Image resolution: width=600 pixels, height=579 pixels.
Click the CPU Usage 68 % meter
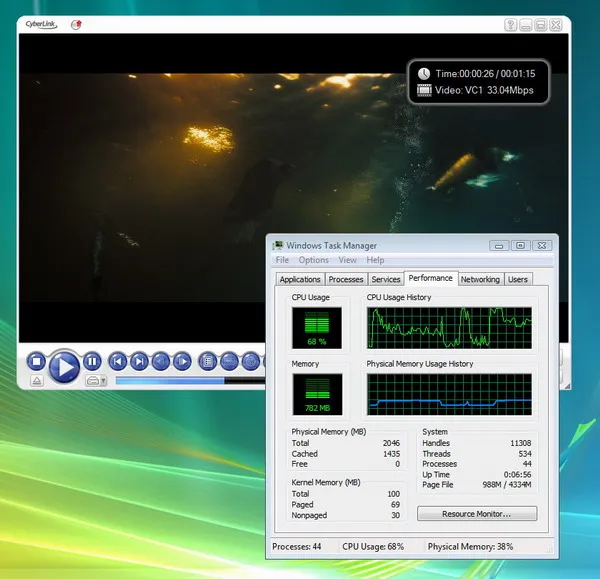(317, 328)
